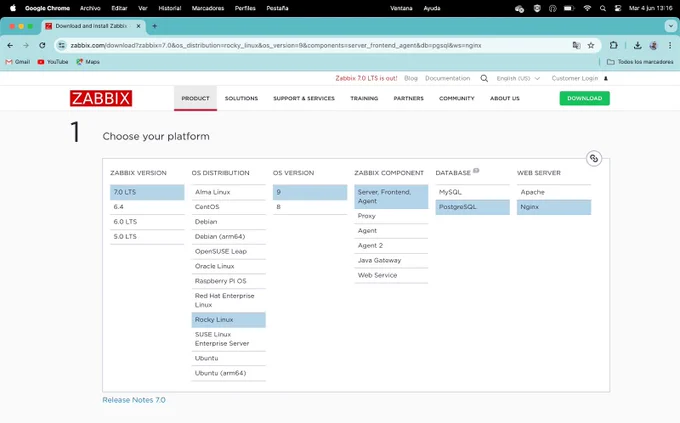680x423 pixels.
Task: Open the YouTube bookmark
Action: tap(53, 62)
